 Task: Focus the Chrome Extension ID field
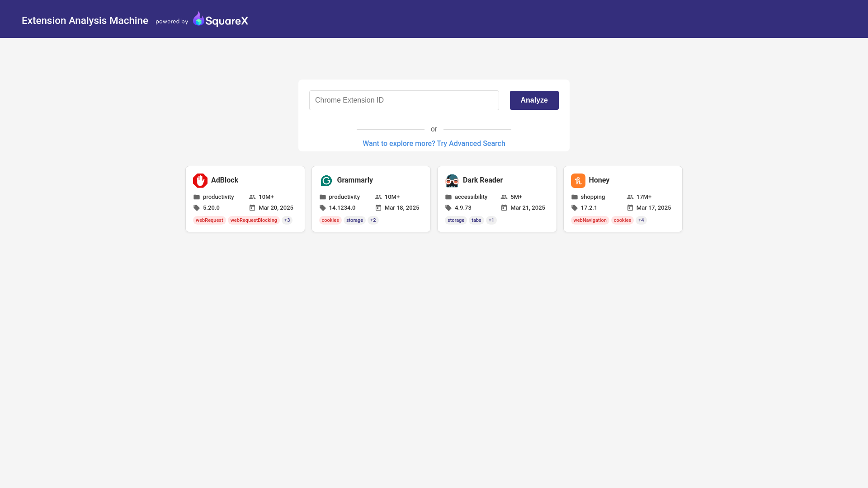tap(404, 100)
